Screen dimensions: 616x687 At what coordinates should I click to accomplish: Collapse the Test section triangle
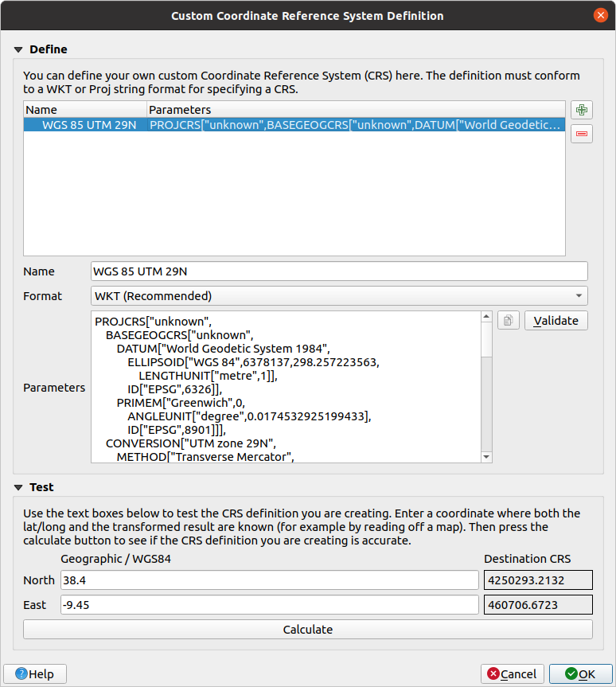[18, 487]
